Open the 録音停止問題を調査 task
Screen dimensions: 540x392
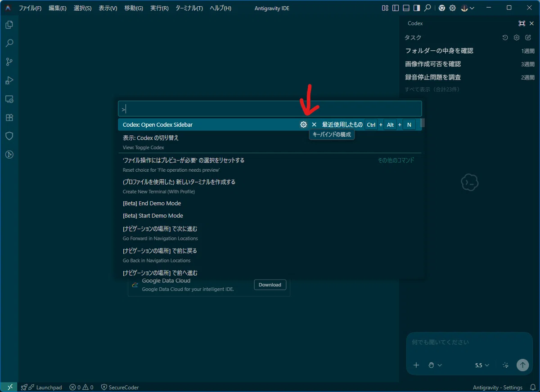click(469, 77)
